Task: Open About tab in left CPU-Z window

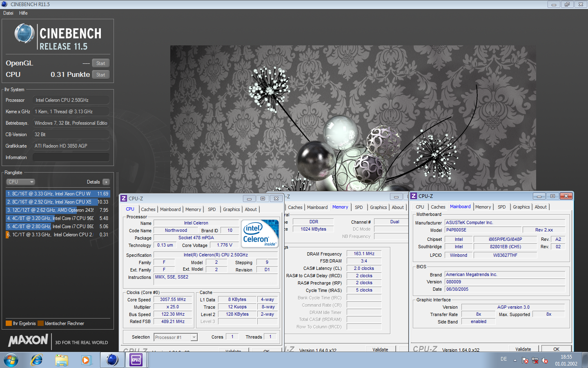Action: click(x=251, y=209)
